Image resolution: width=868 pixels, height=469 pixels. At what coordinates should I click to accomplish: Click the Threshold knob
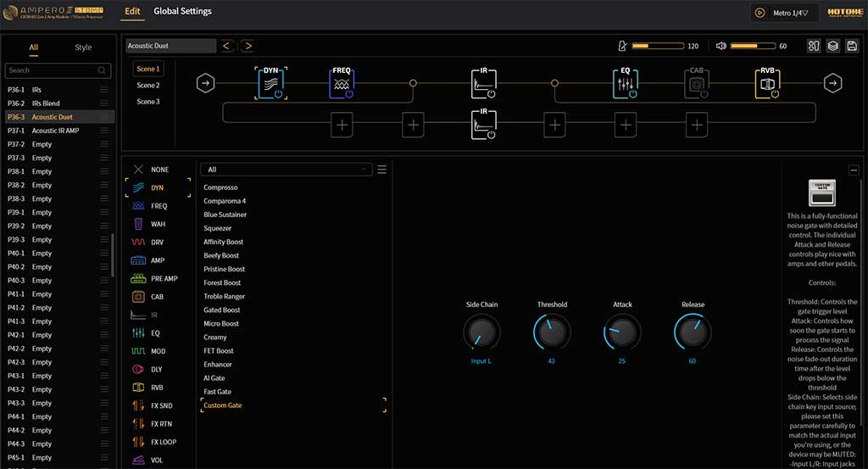coord(552,332)
